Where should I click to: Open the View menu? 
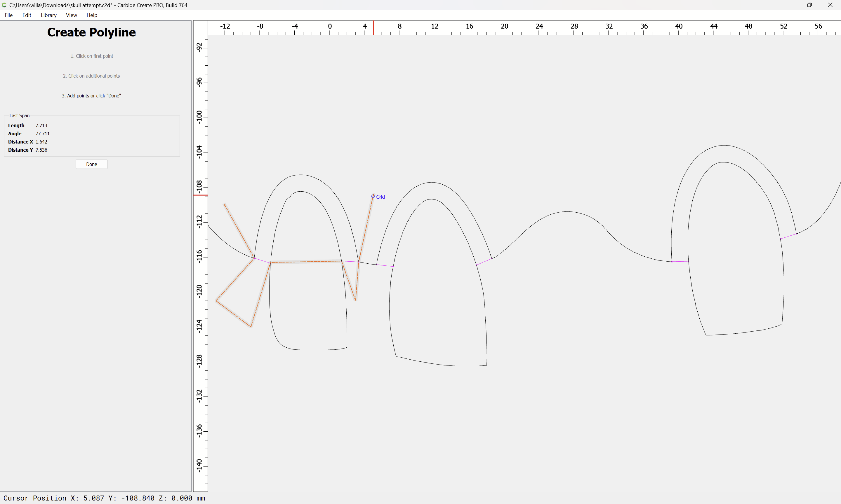(x=71, y=15)
